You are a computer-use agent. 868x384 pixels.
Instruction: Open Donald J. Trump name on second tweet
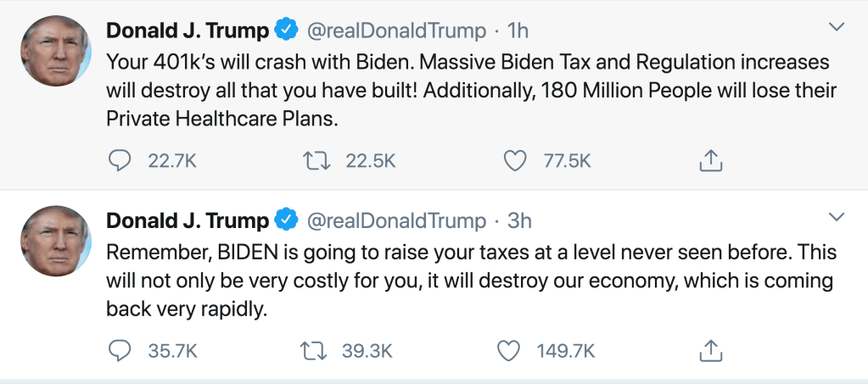tap(187, 221)
